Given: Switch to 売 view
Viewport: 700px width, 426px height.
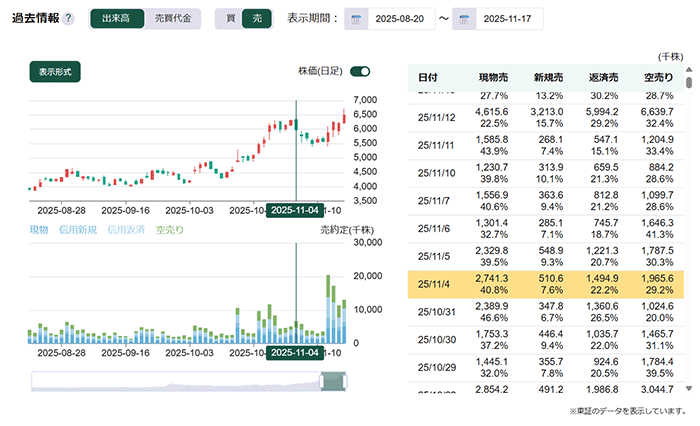Looking at the screenshot, I should (x=257, y=18).
